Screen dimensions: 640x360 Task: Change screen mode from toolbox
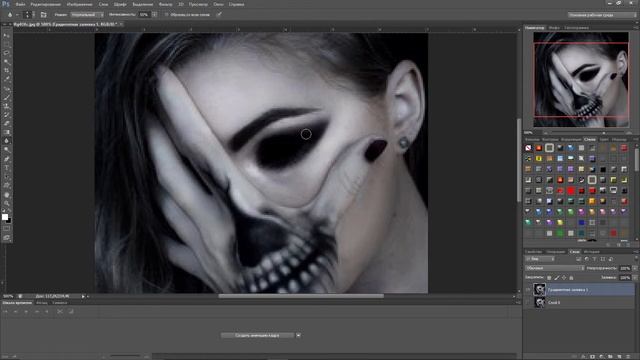pyautogui.click(x=7, y=238)
